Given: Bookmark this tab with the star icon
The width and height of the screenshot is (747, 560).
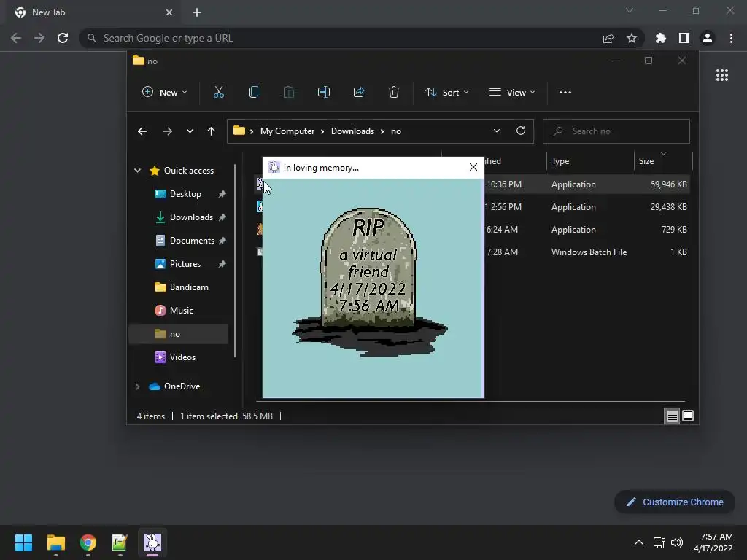Looking at the screenshot, I should (632, 38).
